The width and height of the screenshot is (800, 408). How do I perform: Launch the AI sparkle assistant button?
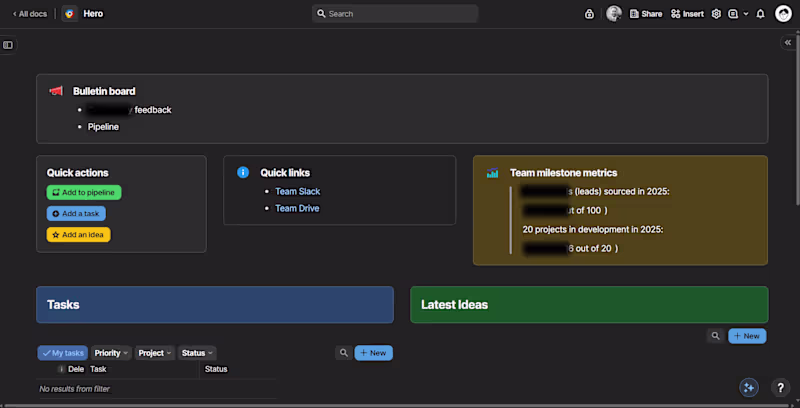coord(749,388)
